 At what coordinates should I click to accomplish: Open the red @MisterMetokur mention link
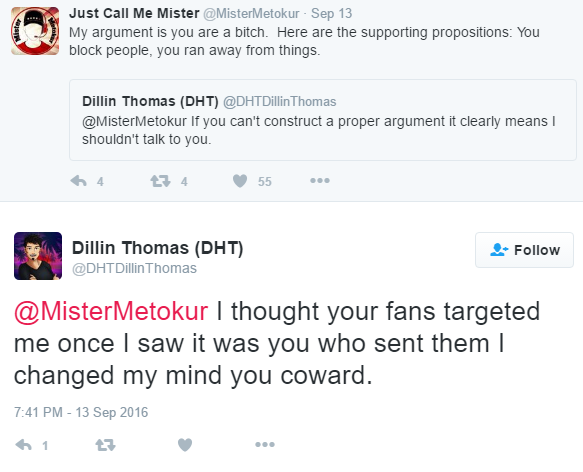111,311
